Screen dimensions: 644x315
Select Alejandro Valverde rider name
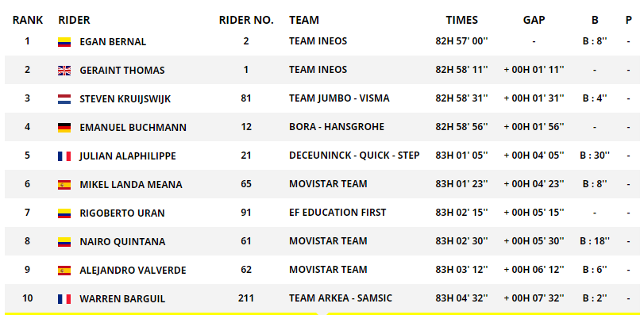coord(133,271)
